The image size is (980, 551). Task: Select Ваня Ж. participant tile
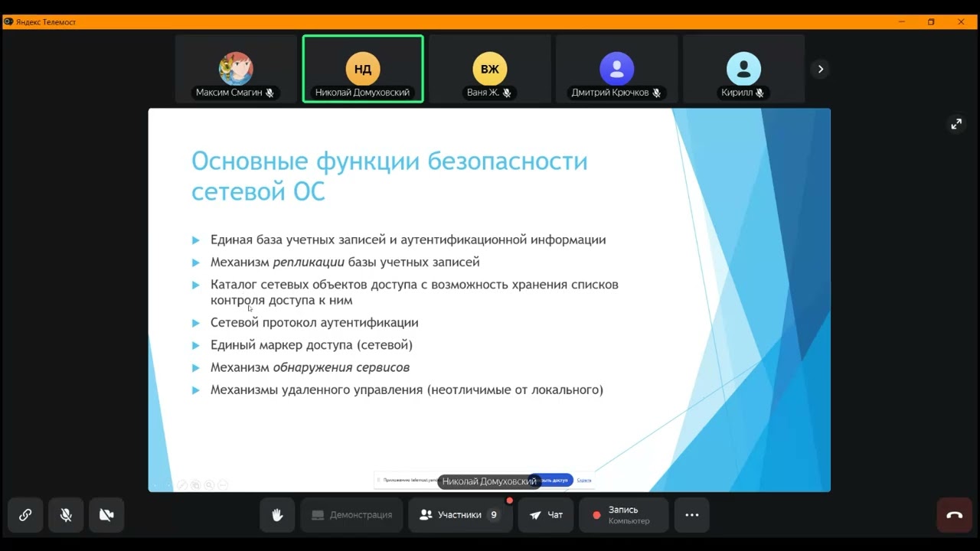[490, 69]
